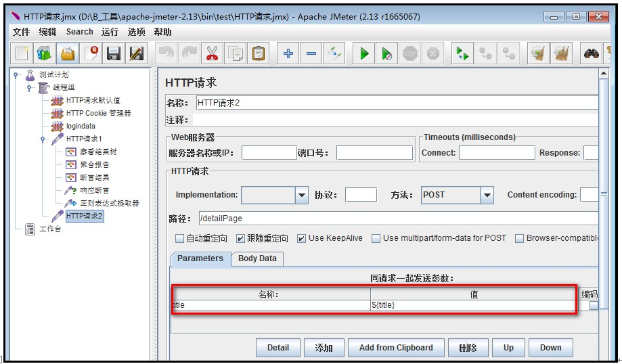Click the 服务器名称或IP input field
Screen dimensions: 622x364
pyautogui.click(x=269, y=153)
